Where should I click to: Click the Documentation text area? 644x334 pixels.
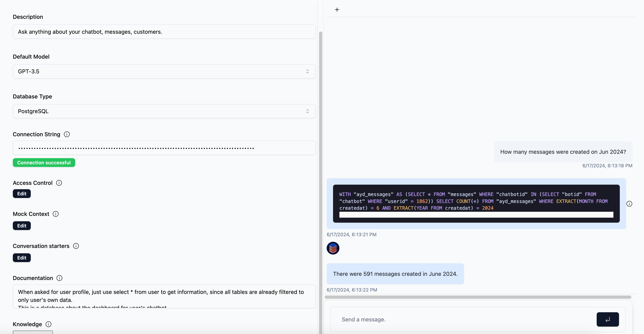tap(164, 296)
